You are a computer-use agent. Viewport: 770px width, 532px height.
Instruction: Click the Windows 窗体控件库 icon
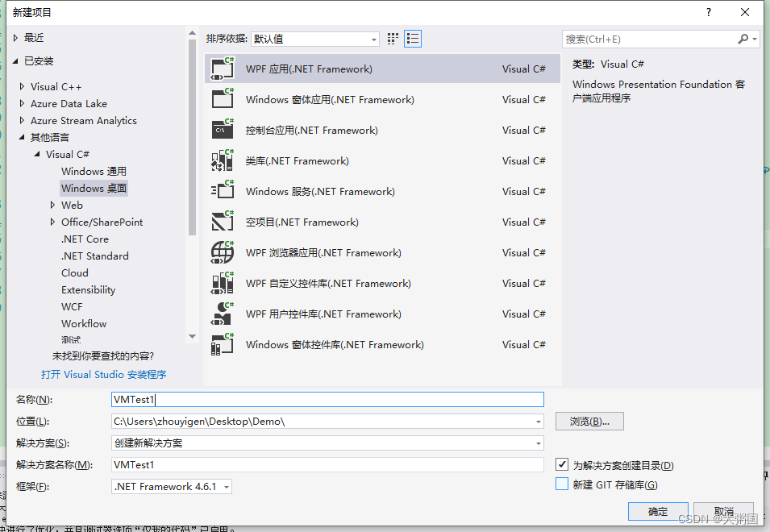tap(223, 344)
